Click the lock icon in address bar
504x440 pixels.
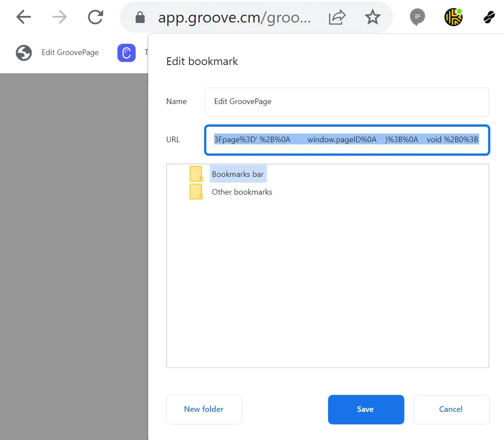140,17
